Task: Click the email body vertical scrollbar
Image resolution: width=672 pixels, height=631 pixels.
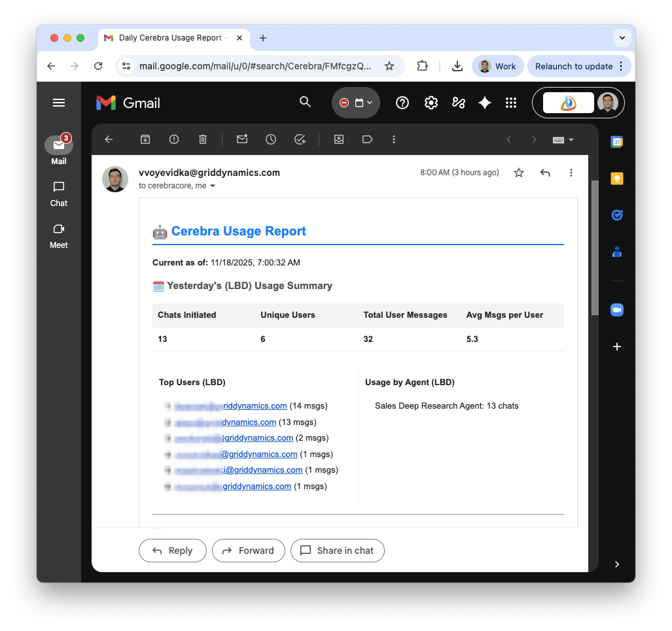Action: [595, 248]
